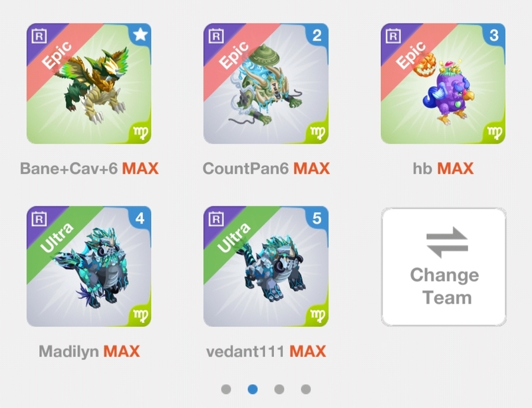Choose the CountPan6 chained dragon thumbnail

266,84
